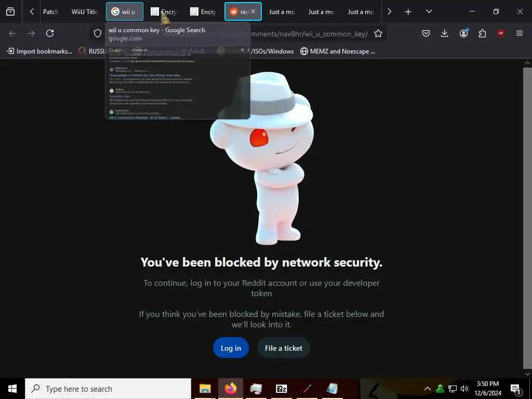The image size is (532, 399).
Task: Click the taskbar search box
Action: (x=108, y=389)
